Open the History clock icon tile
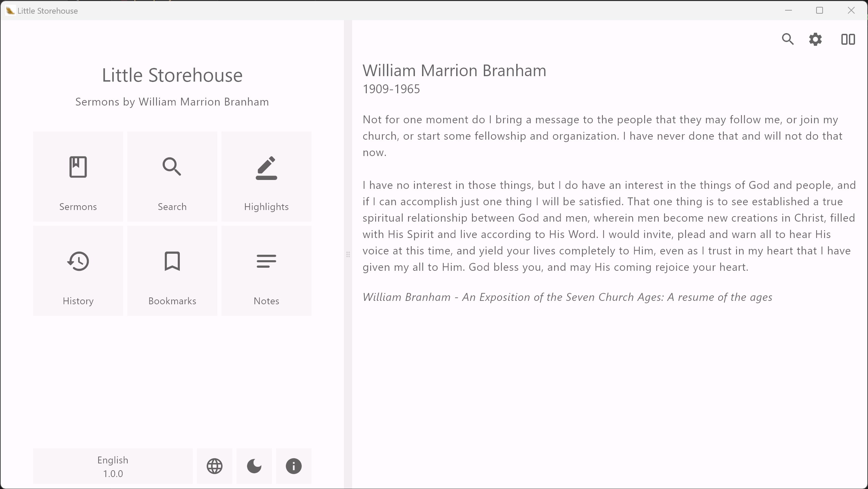The image size is (868, 489). point(78,271)
